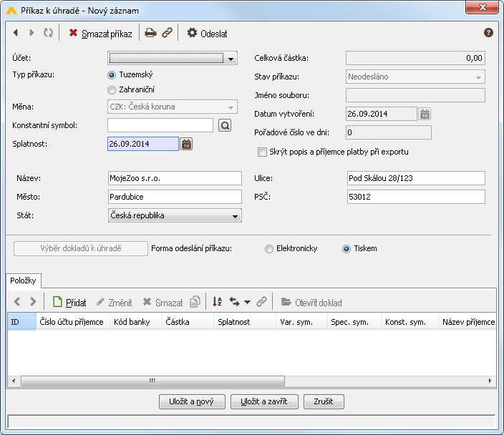This screenshot has height=435, width=504.
Task: Click the link icon in Položky toolbar
Action: (x=261, y=302)
